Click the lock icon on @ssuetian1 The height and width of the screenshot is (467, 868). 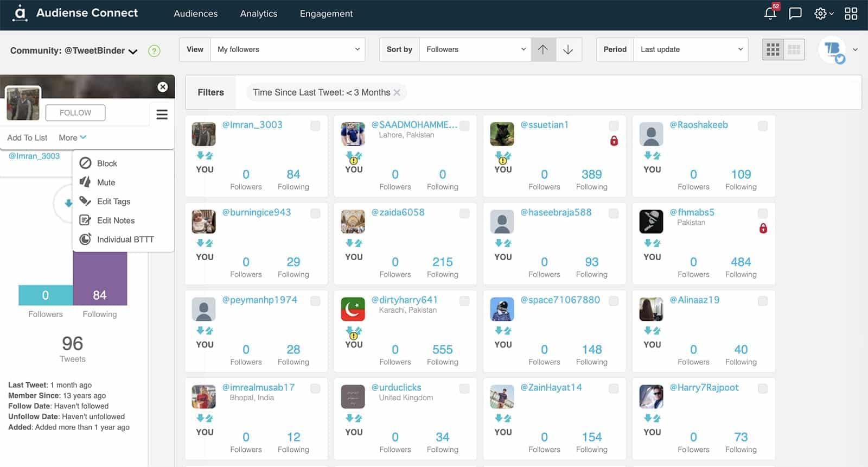pyautogui.click(x=614, y=141)
